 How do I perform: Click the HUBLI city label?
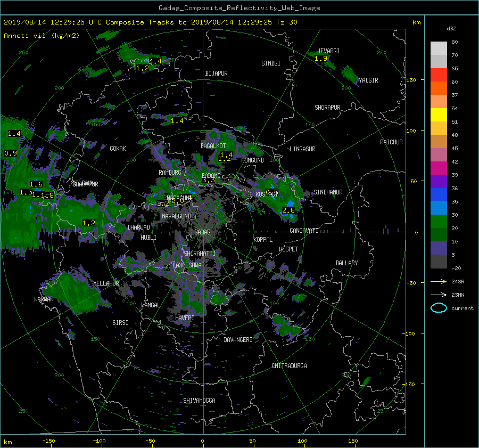(148, 238)
